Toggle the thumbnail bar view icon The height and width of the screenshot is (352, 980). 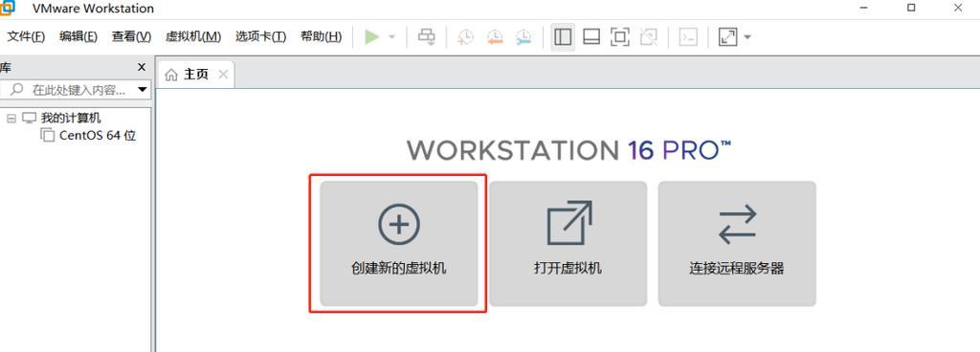(591, 36)
